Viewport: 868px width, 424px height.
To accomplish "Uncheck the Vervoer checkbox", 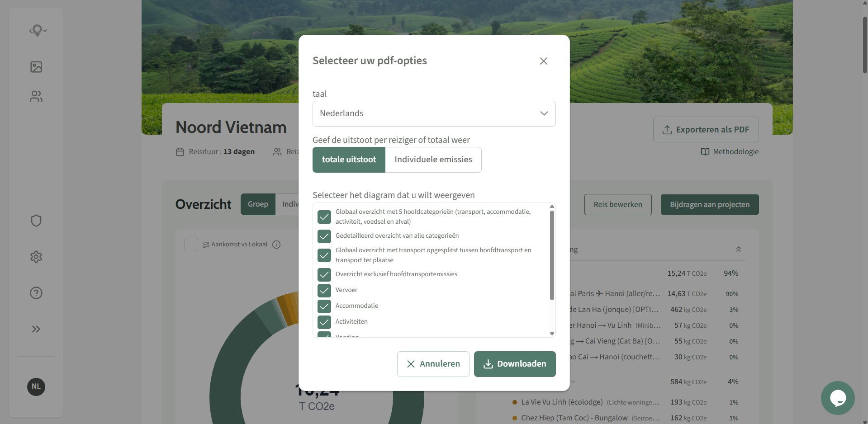I will pos(324,290).
